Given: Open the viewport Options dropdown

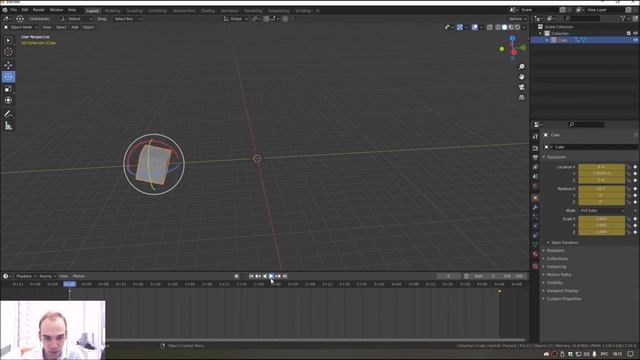Looking at the screenshot, I should pyautogui.click(x=517, y=19).
